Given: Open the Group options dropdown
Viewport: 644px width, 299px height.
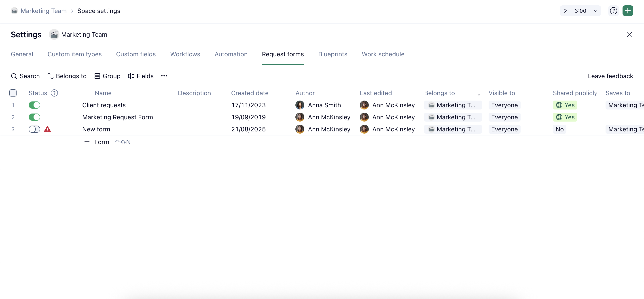Looking at the screenshot, I should 108,76.
